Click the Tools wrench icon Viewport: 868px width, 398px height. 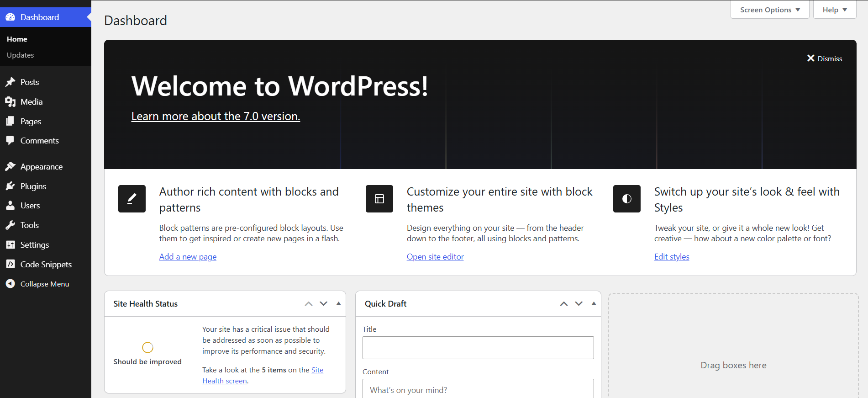(x=11, y=225)
